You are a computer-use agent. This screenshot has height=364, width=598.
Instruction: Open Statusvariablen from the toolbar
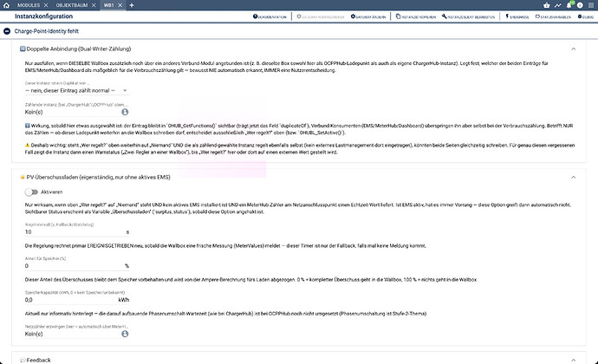(553, 16)
